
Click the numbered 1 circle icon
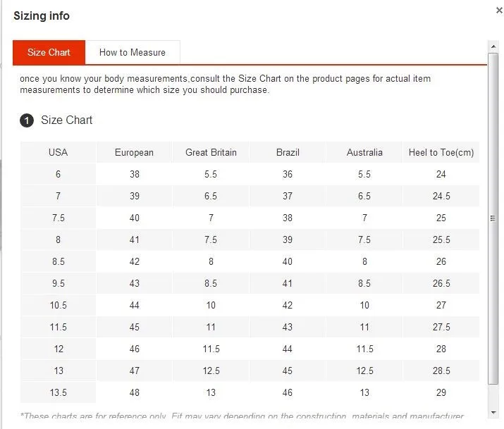point(27,120)
